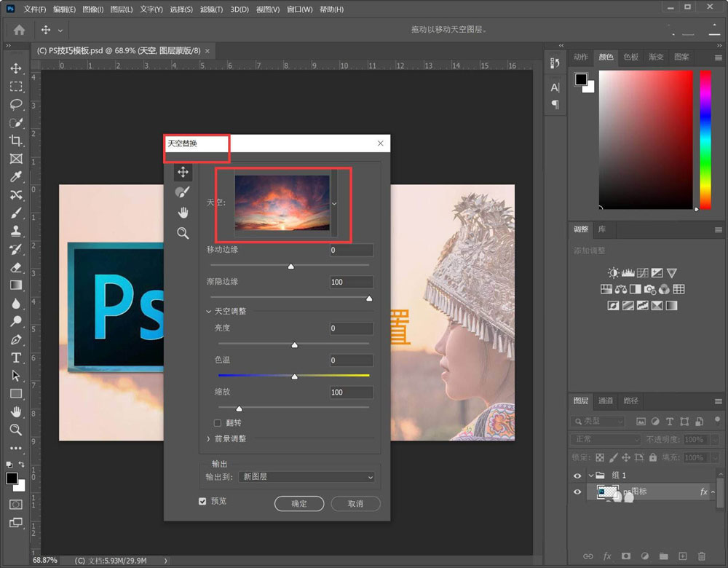Collapse the 天空调整 section
The image size is (728, 568).
click(x=208, y=311)
